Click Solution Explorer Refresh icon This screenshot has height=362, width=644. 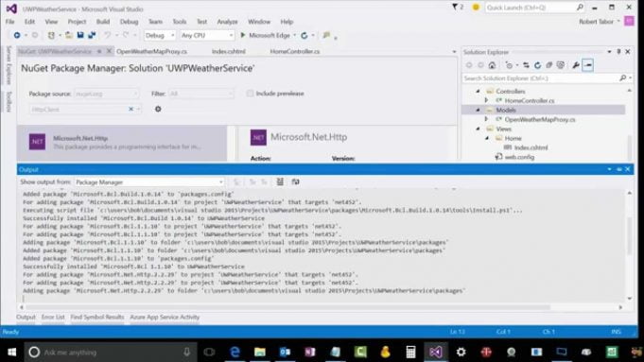point(538,65)
